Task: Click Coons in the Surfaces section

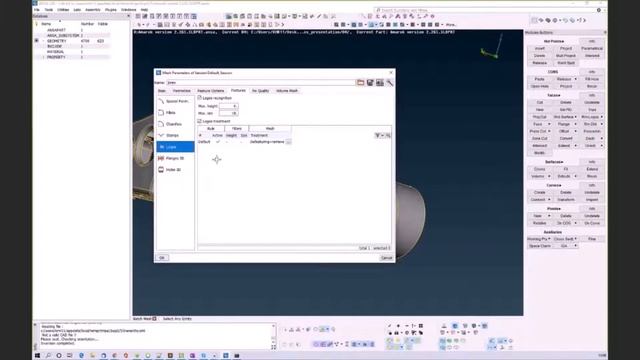Action: pos(540,169)
